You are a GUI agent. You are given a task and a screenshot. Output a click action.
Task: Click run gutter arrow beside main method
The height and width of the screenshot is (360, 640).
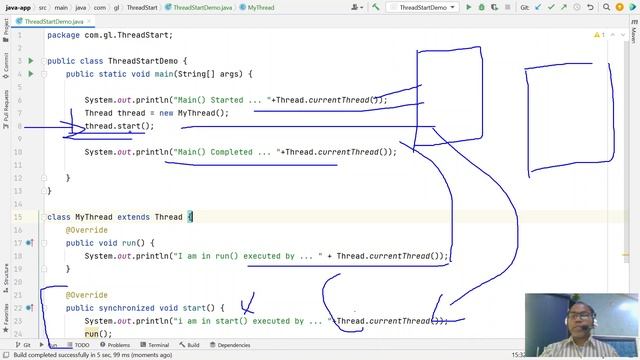point(31,74)
